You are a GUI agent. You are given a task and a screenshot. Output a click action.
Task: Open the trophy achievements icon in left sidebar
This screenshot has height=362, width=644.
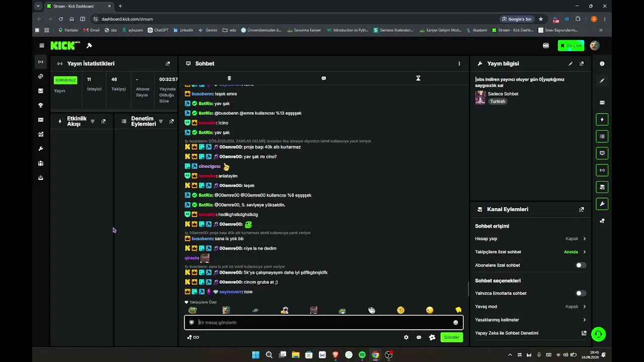tap(41, 106)
